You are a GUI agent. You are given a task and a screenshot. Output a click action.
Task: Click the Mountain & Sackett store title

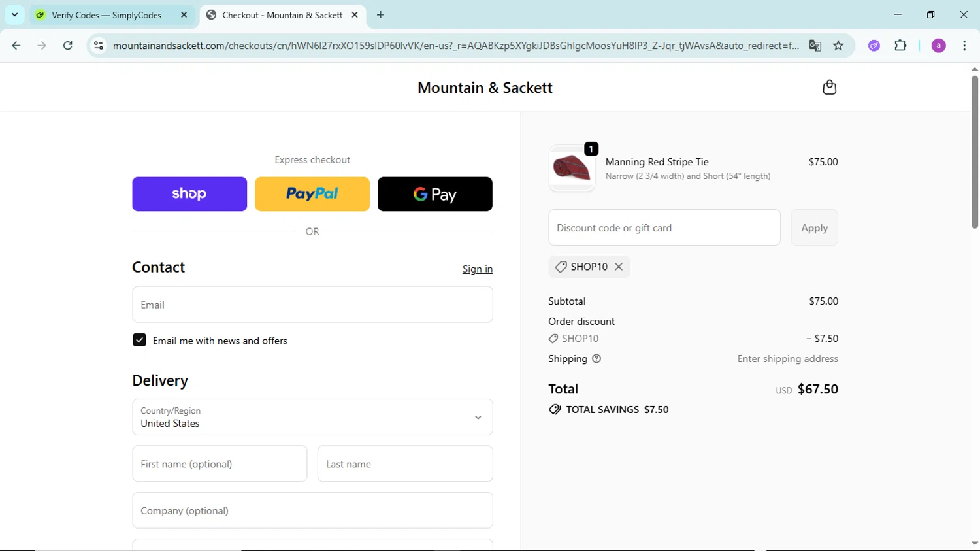(x=485, y=88)
